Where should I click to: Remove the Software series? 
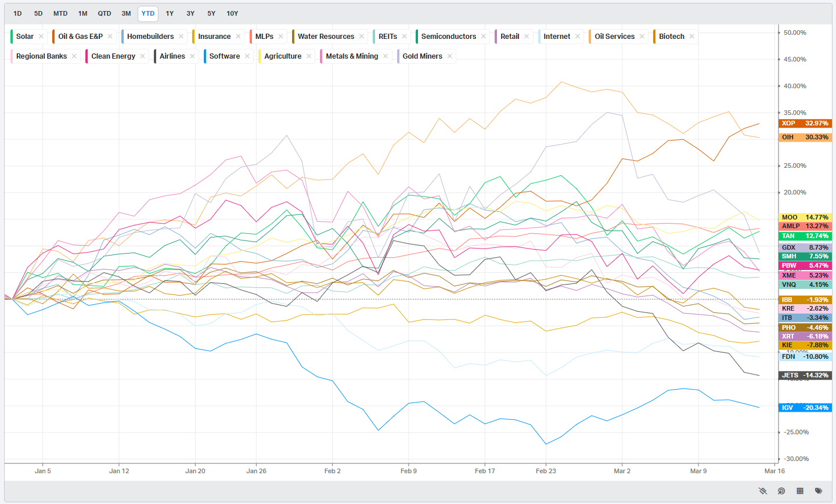(247, 56)
